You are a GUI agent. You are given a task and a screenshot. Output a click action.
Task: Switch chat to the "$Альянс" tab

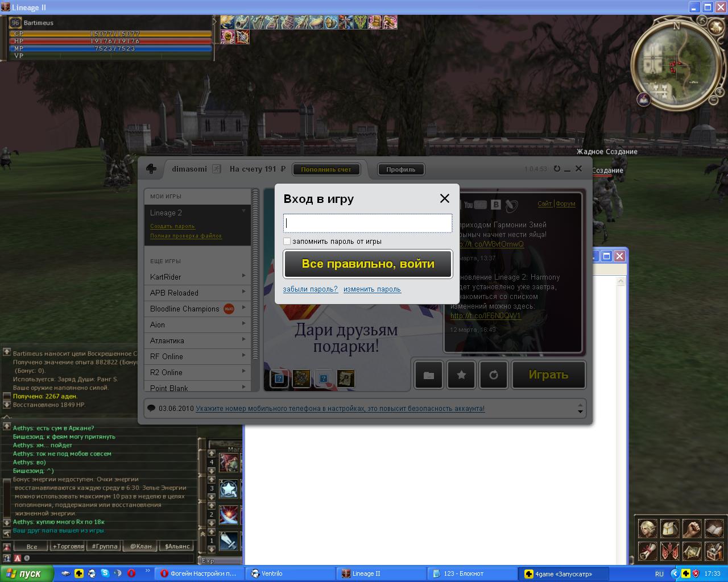[177, 546]
